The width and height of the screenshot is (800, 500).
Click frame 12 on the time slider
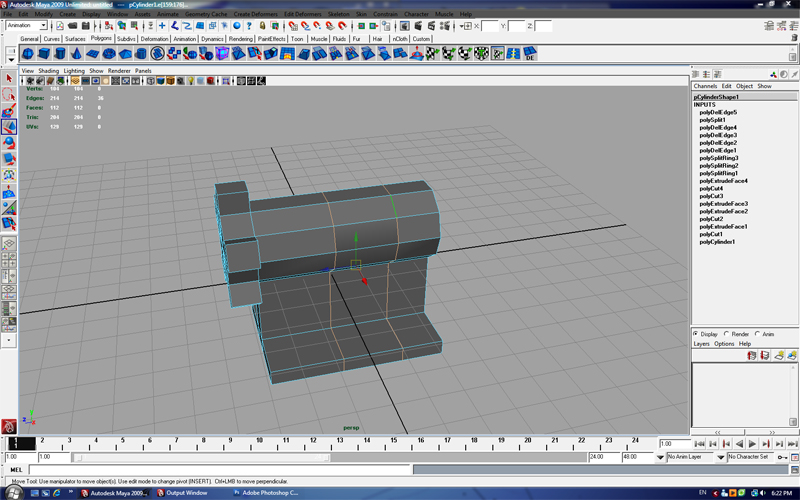(x=315, y=443)
